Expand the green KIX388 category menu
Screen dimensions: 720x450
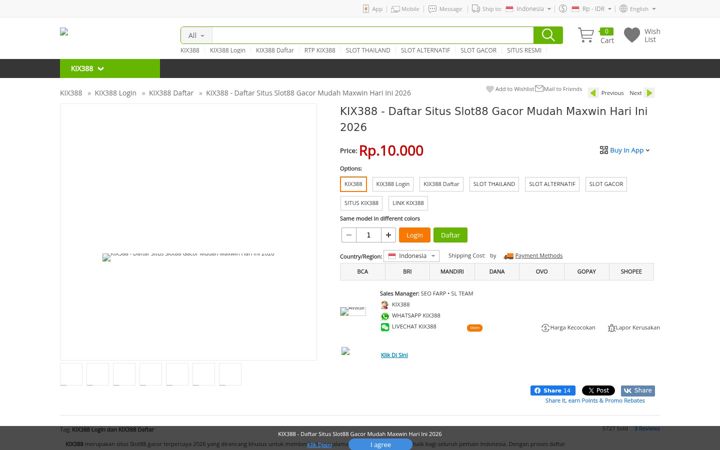(110, 68)
